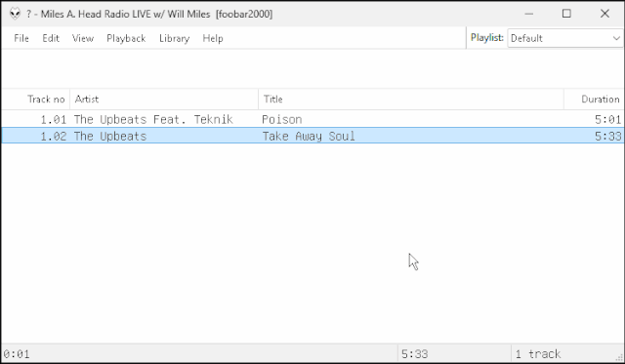625x364 pixels.
Task: Sort by Duration column header
Action: (x=594, y=100)
